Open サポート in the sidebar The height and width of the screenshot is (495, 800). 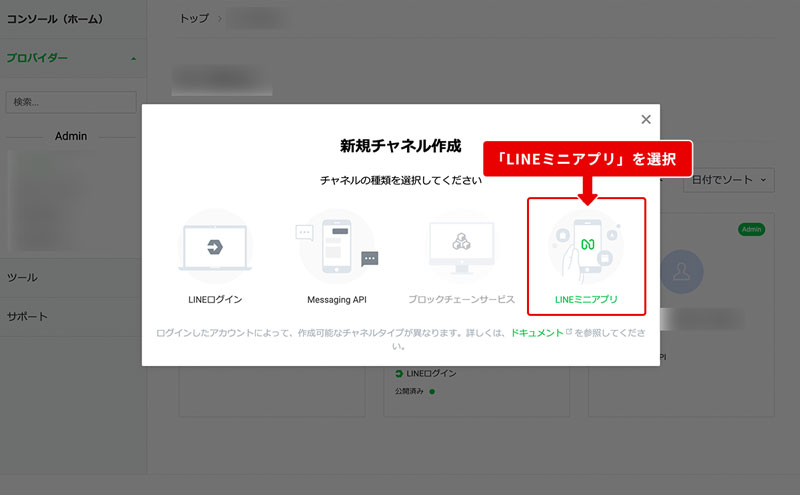28,317
